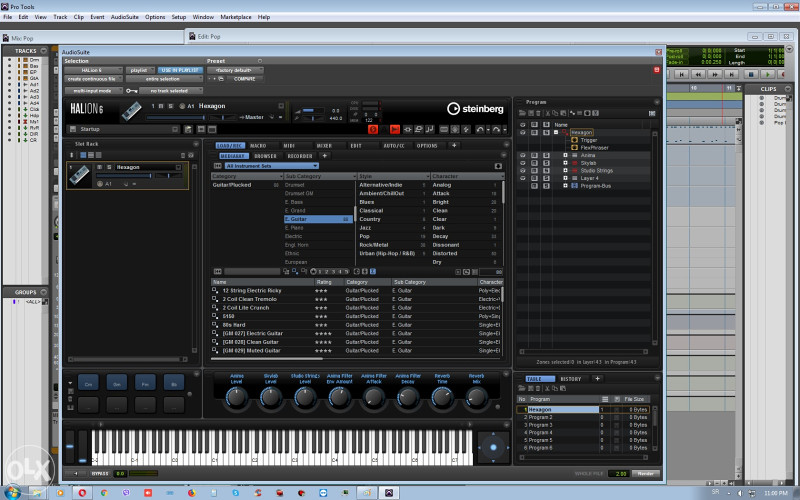
Task: Toggle visibility eye of Layer 4
Action: click(x=522, y=179)
